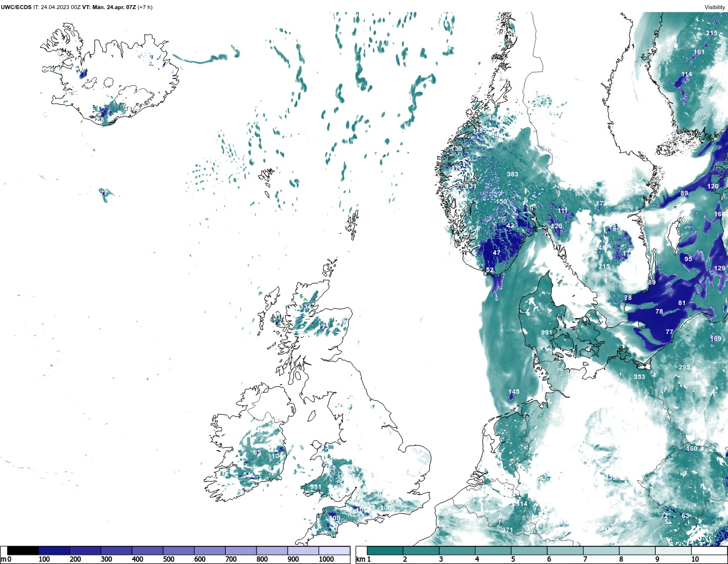The image size is (728, 564).
Task: Click the 314 visibility value
Action: pyautogui.click(x=522, y=504)
